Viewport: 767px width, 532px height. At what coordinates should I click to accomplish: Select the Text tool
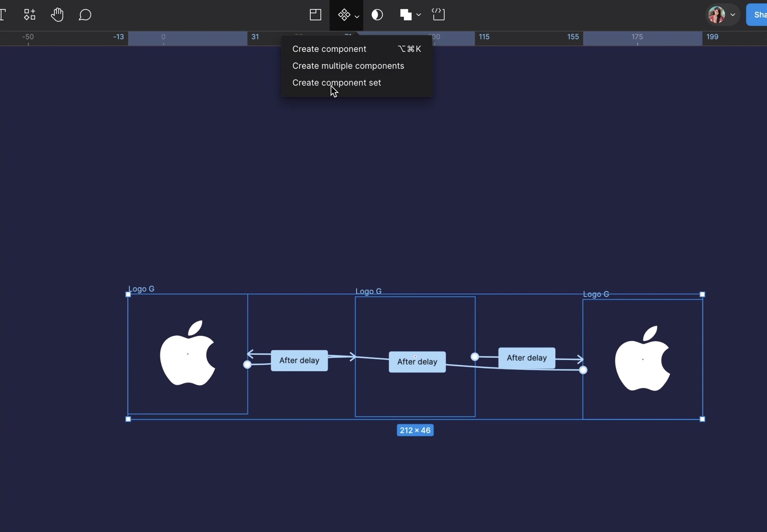4,14
